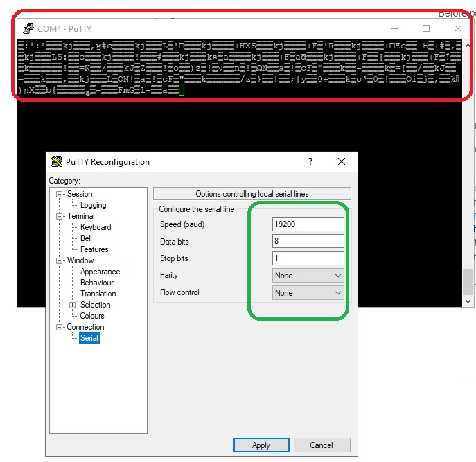Open the Appearance settings category
The image size is (476, 462).
[100, 272]
